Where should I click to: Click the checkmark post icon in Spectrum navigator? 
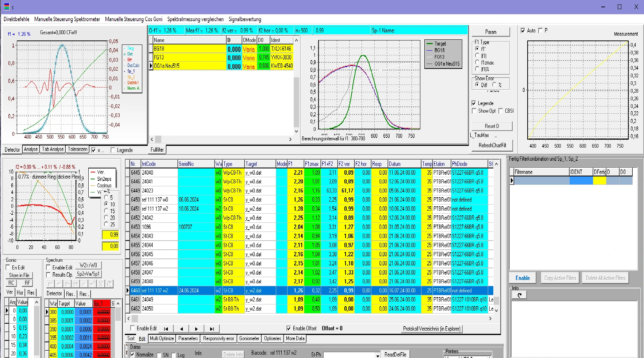(x=92, y=284)
